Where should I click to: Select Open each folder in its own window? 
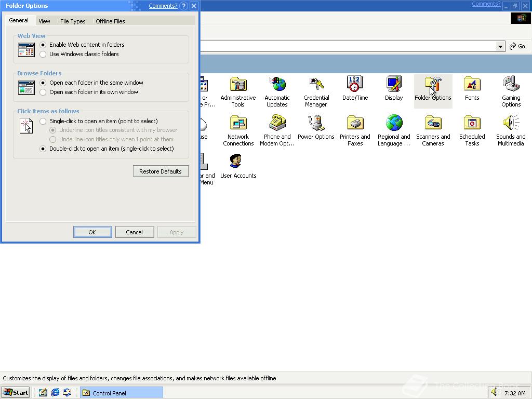coord(89,92)
